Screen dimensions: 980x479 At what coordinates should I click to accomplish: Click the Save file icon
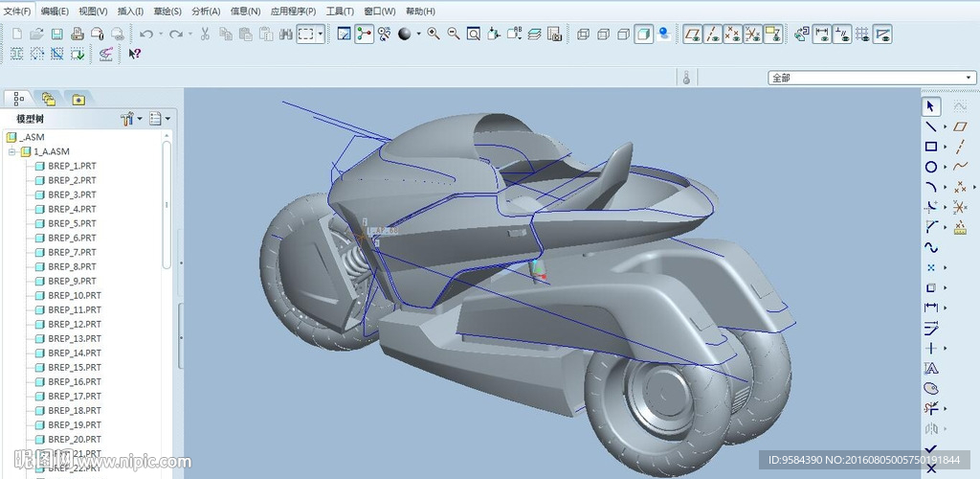point(56,34)
